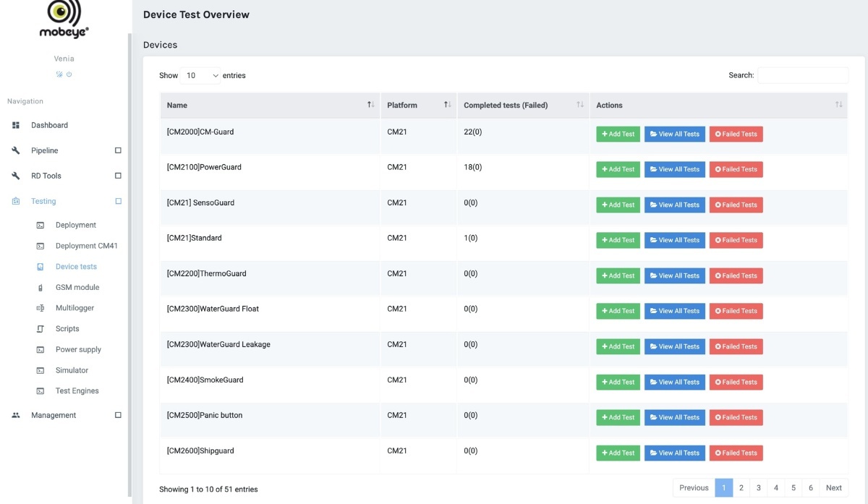Click the Device Test Overview heading
The height and width of the screenshot is (504, 868).
196,14
